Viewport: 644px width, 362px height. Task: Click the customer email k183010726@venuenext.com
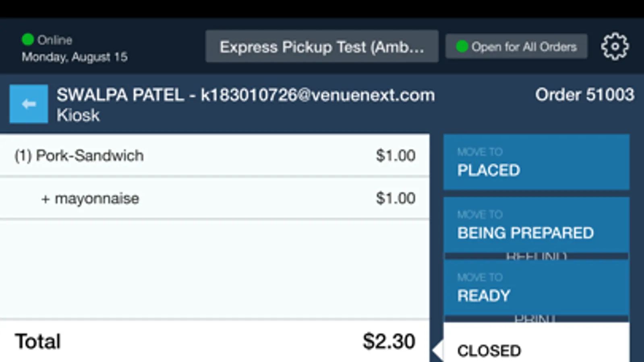coord(318,95)
